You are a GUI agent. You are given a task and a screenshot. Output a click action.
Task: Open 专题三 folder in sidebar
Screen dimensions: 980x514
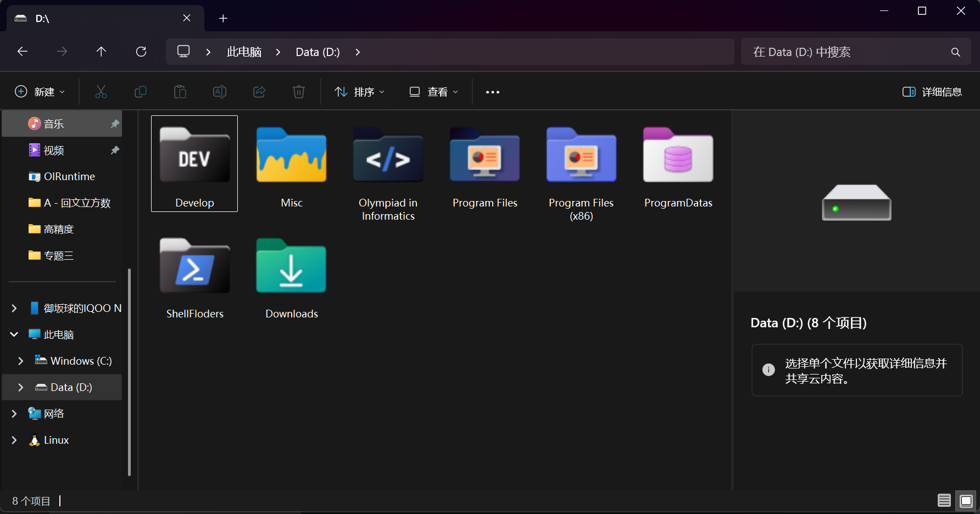click(x=62, y=255)
